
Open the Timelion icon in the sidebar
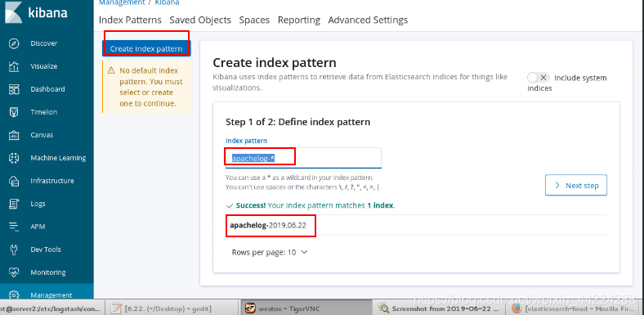(14, 112)
